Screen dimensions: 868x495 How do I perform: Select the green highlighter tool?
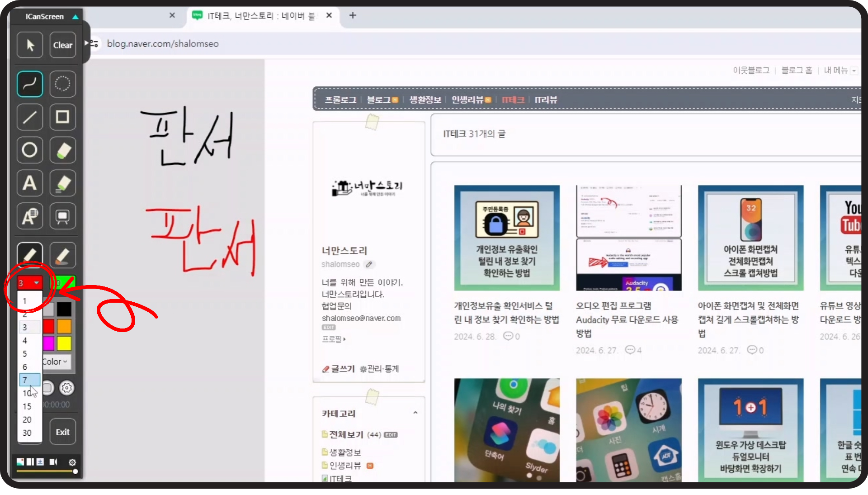point(62,150)
